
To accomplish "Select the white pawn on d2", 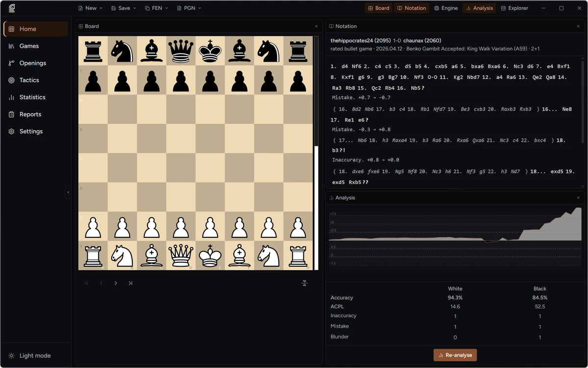I will pyautogui.click(x=181, y=226).
